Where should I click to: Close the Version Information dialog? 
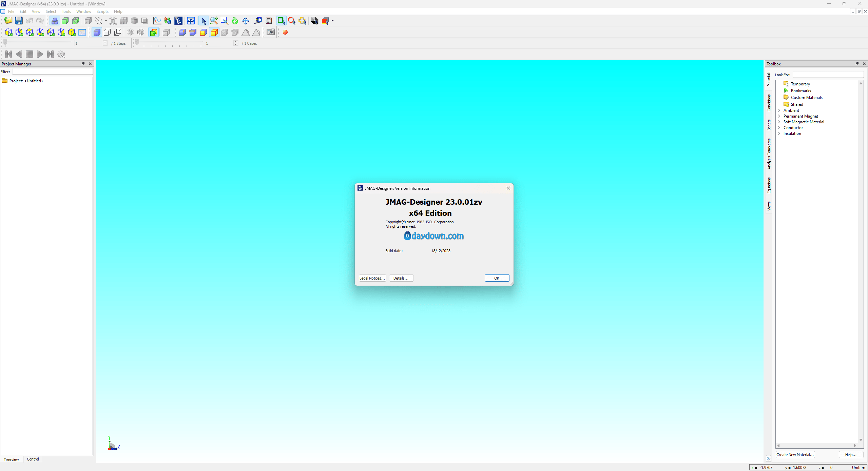508,188
